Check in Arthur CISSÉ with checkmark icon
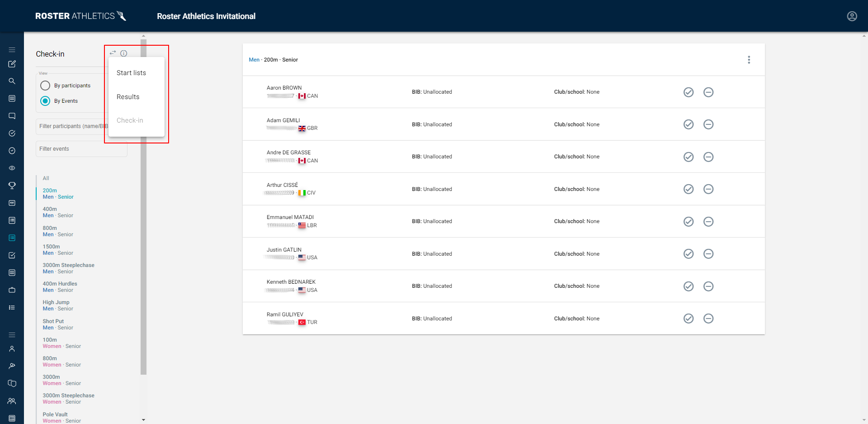 689,189
